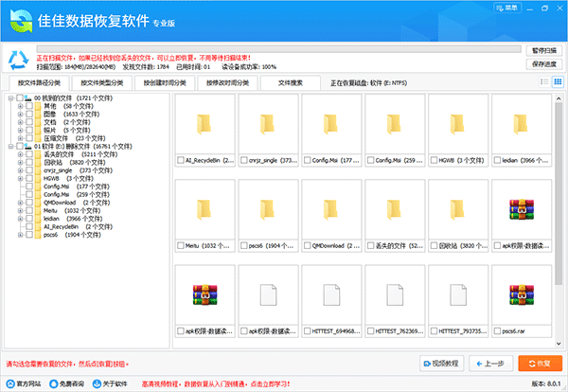Collapse the 01 软件 (E:) 删除文件 node
568x392 pixels.
point(10,147)
